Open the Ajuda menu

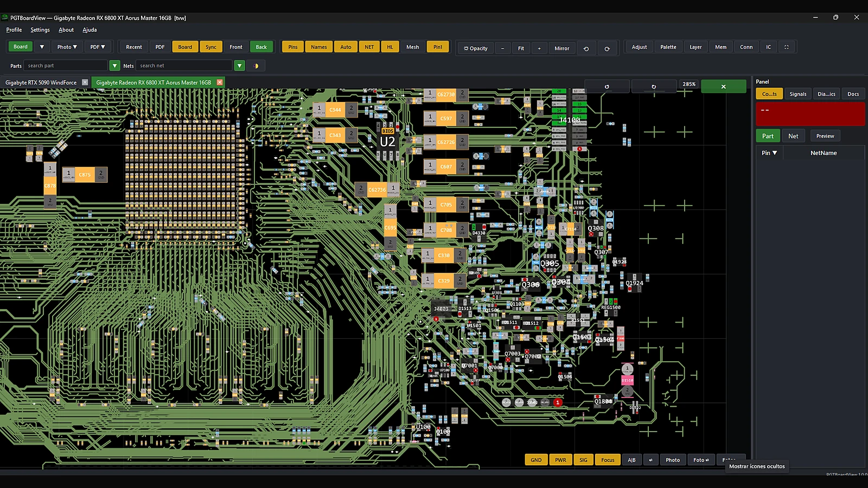pyautogui.click(x=90, y=30)
